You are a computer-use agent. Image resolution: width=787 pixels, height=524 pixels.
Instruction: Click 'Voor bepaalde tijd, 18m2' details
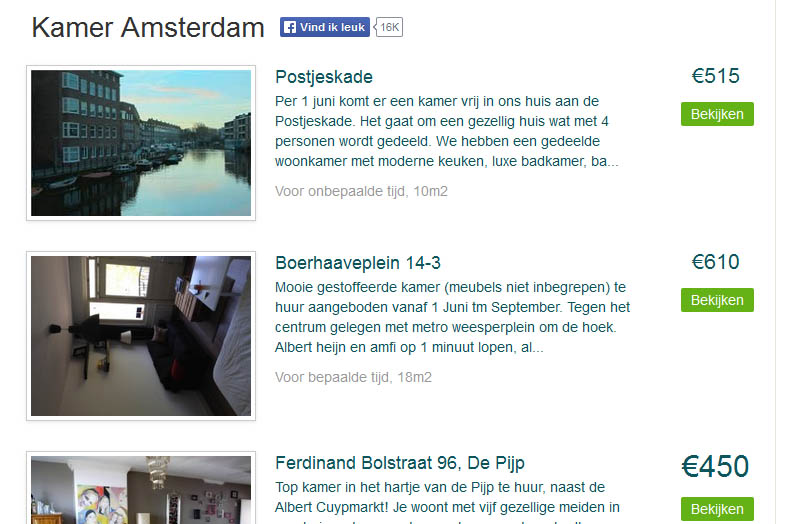click(x=353, y=377)
